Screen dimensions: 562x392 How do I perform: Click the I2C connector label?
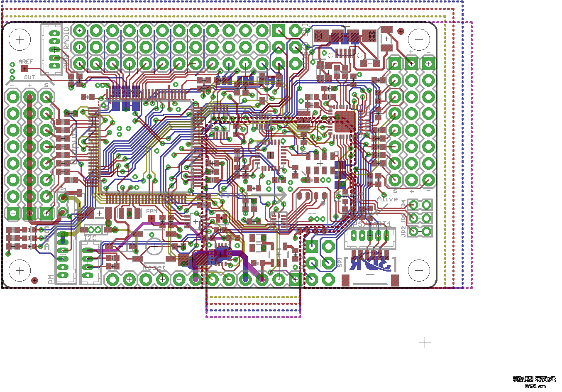coord(90,238)
